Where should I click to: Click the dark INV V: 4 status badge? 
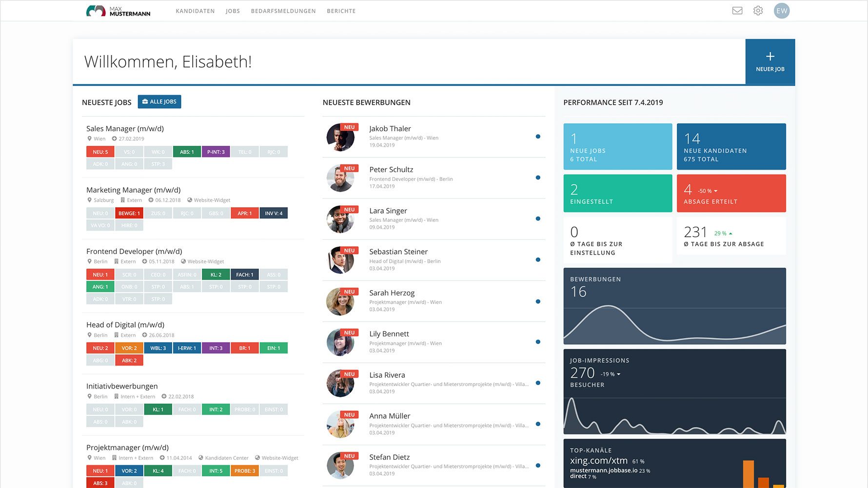(x=274, y=213)
